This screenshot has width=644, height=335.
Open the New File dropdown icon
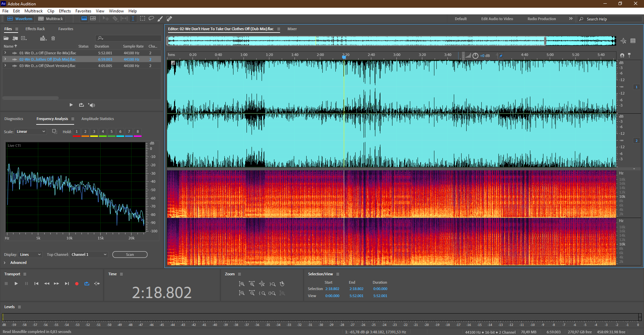point(24,38)
